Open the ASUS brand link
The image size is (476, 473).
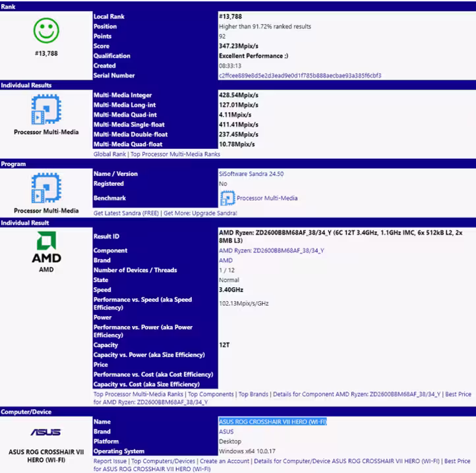click(x=226, y=431)
